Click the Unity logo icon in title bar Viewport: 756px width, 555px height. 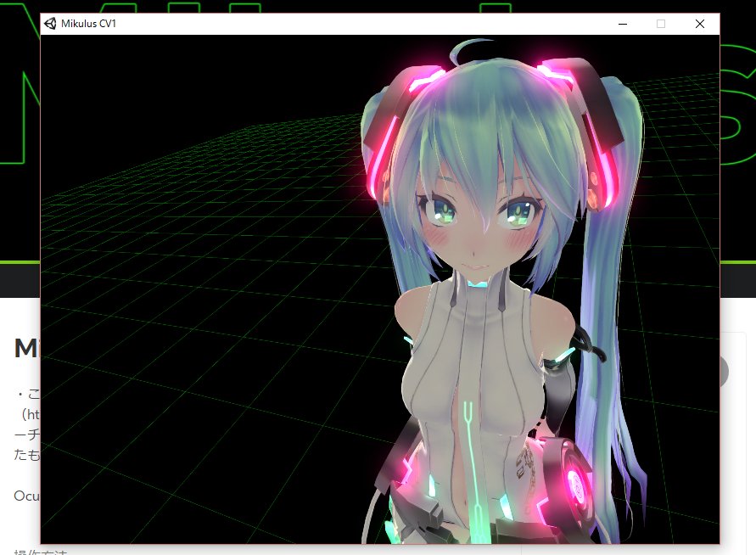(50, 24)
